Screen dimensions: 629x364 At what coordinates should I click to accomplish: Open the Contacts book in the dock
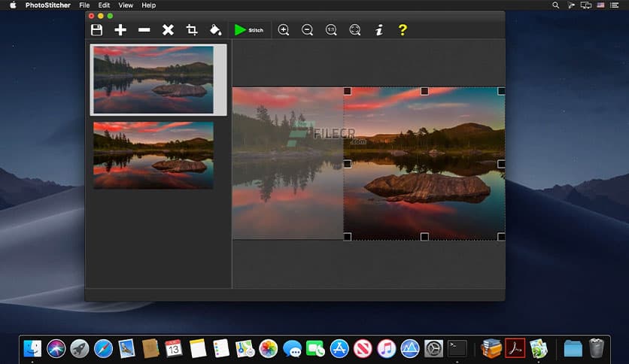150,348
